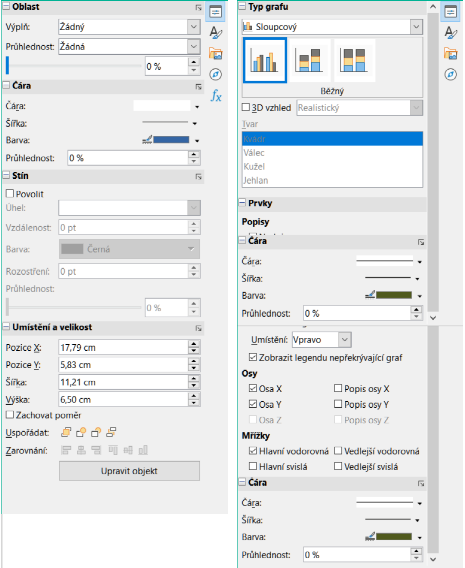Open Properties deck in right sidebar
465x568 pixels.
[451, 12]
